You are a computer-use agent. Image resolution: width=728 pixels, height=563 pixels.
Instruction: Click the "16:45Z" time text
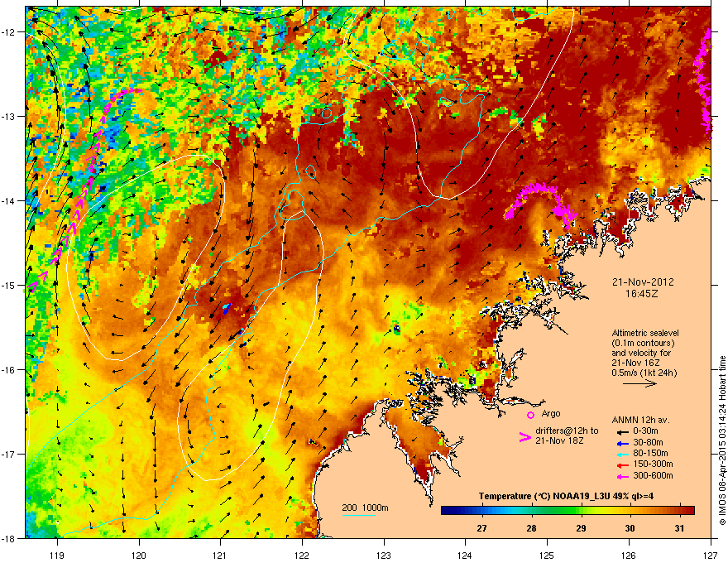642,294
